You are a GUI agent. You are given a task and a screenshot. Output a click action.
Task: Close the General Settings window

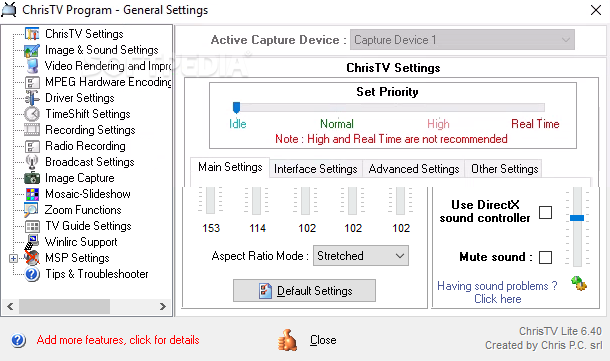coord(596,10)
